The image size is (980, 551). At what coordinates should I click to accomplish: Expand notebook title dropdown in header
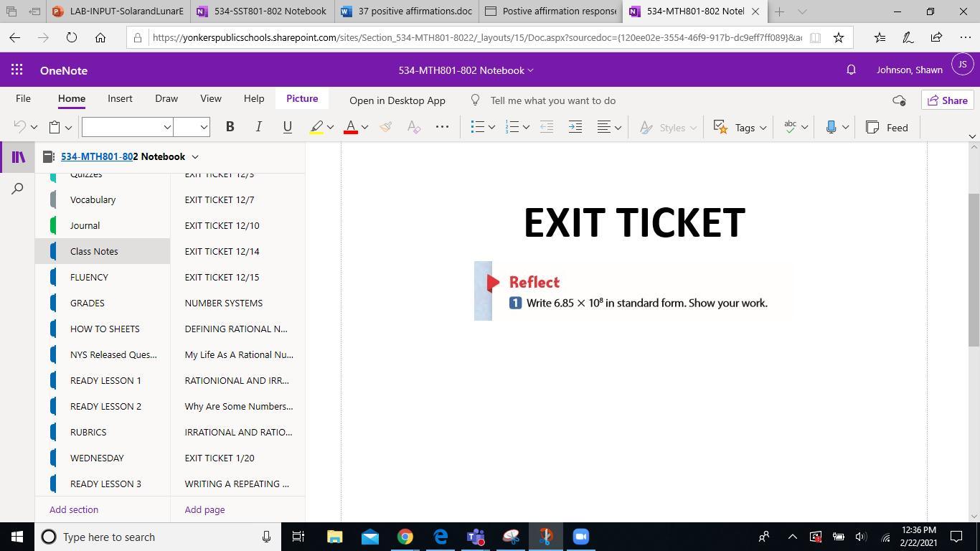coord(530,70)
